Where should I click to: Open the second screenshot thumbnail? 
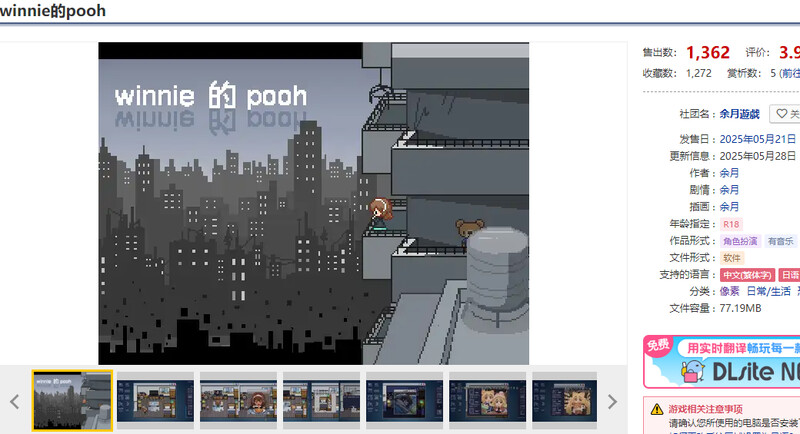tap(155, 401)
